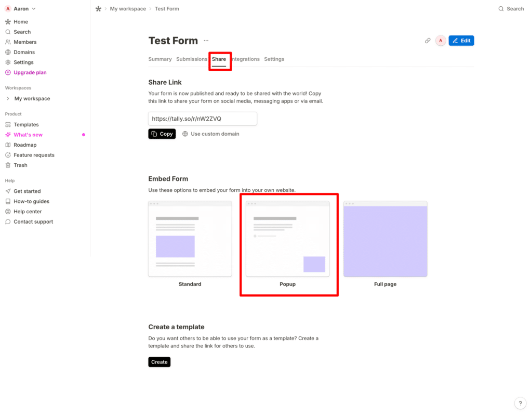Switch to the Submissions tab

coord(192,59)
